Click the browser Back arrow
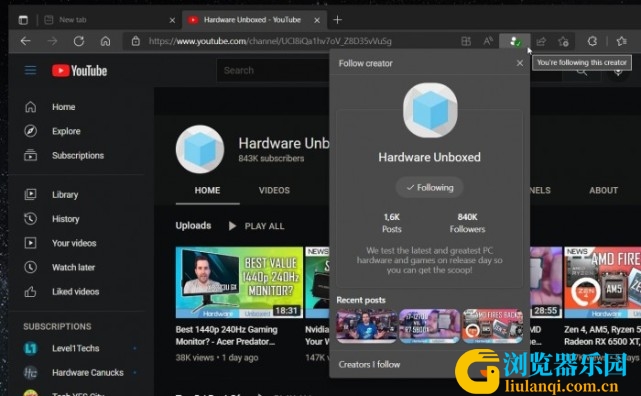The height and width of the screenshot is (396, 641). (26, 41)
